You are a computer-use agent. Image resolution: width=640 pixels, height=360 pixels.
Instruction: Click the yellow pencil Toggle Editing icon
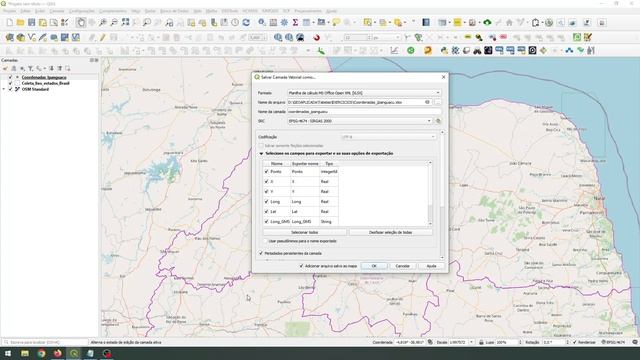(102, 38)
